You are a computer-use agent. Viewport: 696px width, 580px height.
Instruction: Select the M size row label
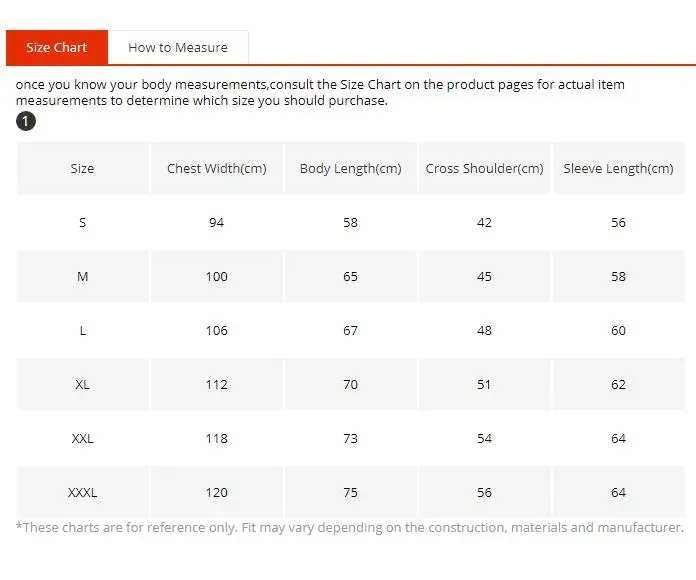[83, 276]
